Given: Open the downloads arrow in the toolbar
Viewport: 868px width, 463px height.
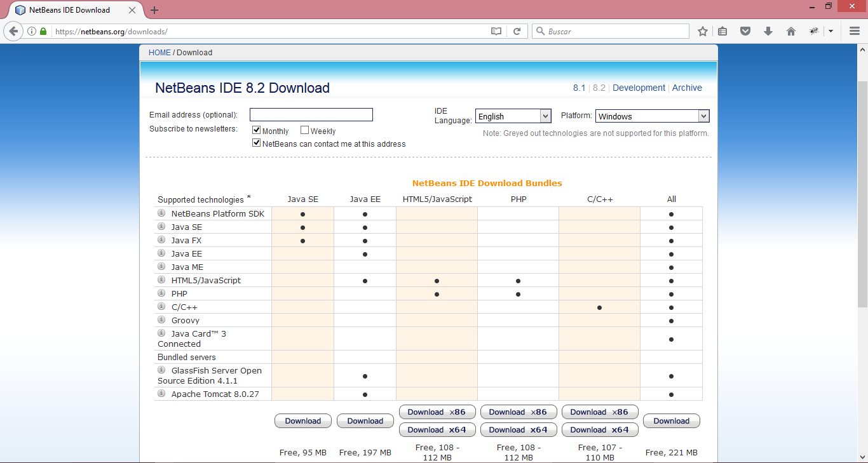Looking at the screenshot, I should click(x=768, y=30).
